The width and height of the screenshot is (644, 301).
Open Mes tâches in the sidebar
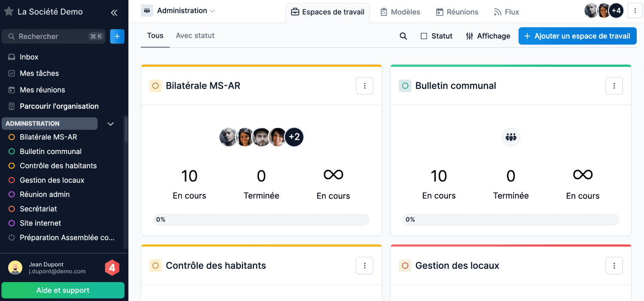point(39,74)
